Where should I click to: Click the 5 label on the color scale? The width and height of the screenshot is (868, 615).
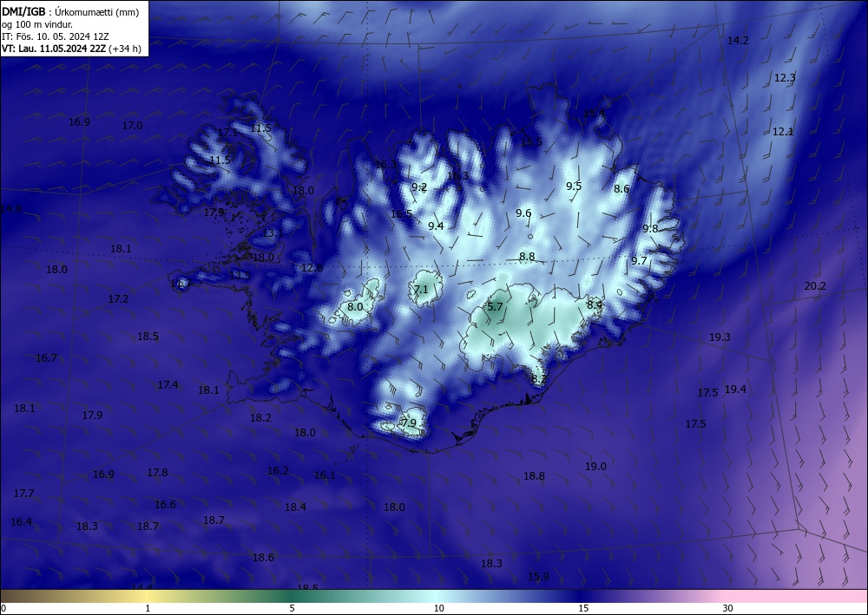292,608
